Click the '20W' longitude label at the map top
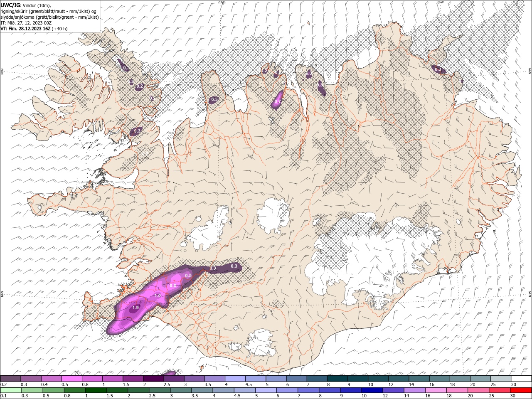 pyautogui.click(x=221, y=2)
